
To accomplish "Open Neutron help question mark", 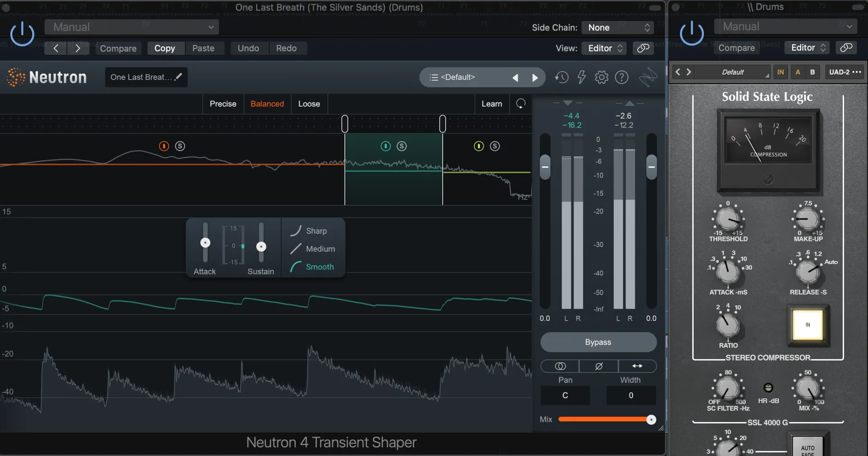I will point(622,77).
